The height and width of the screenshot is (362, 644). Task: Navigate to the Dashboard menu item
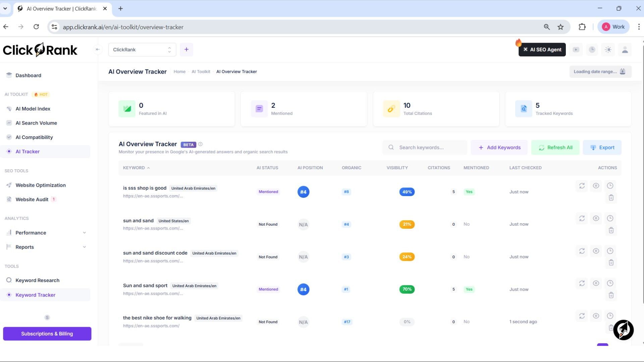coord(28,75)
